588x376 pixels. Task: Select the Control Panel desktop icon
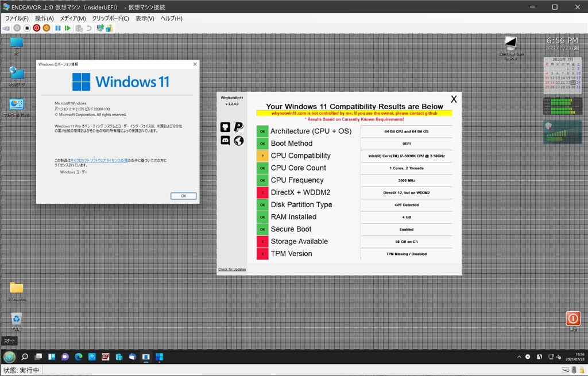[16, 107]
